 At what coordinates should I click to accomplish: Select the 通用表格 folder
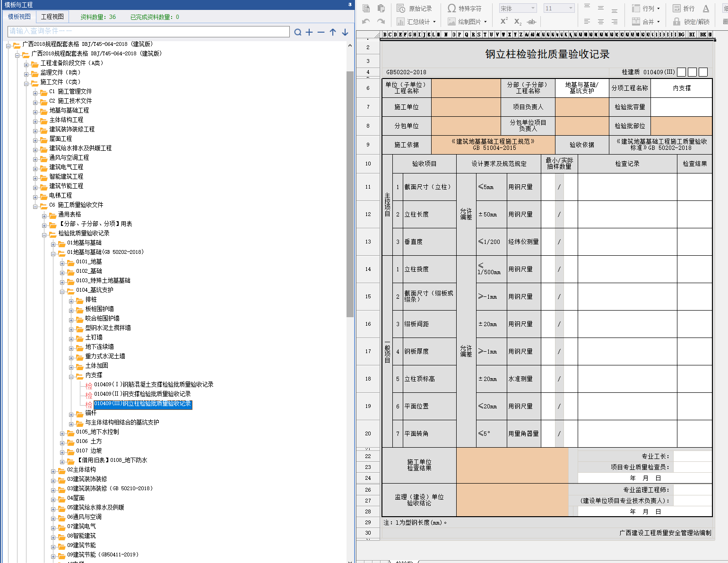pos(69,214)
